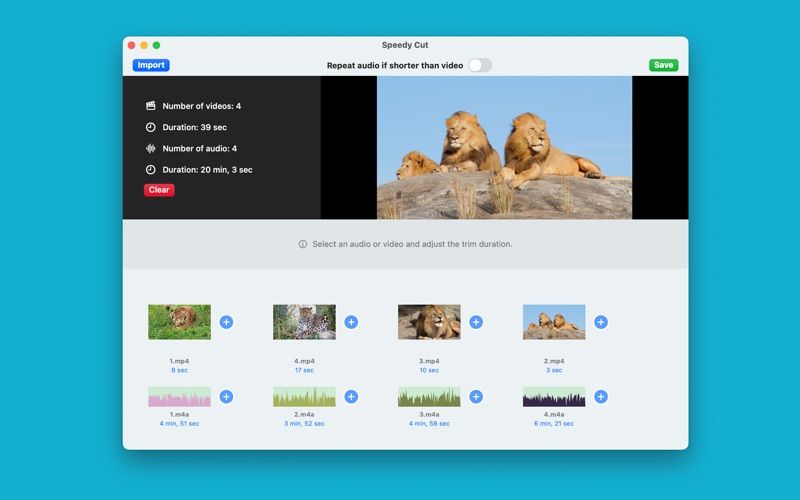Click the lions video preview
The width and height of the screenshot is (800, 500).
tap(504, 147)
